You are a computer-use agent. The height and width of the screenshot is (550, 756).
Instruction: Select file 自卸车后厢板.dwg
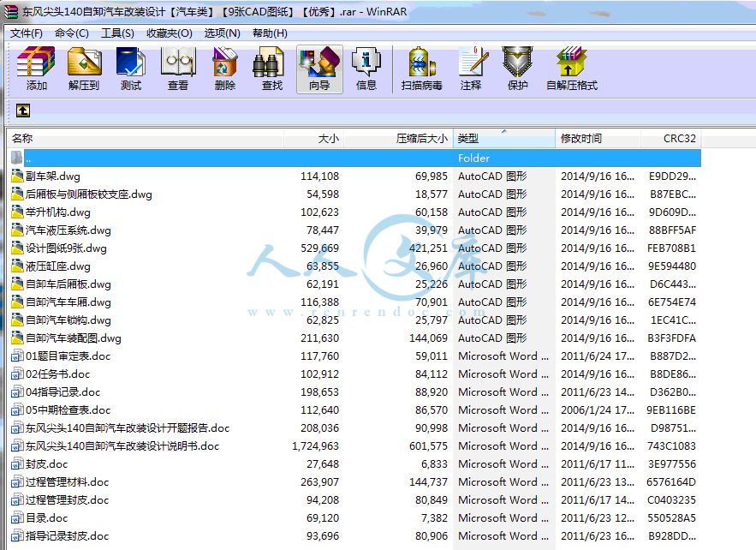pyautogui.click(x=68, y=284)
